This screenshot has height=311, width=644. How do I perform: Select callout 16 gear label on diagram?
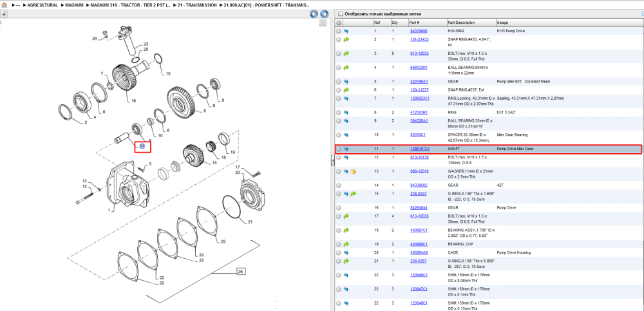[133, 100]
